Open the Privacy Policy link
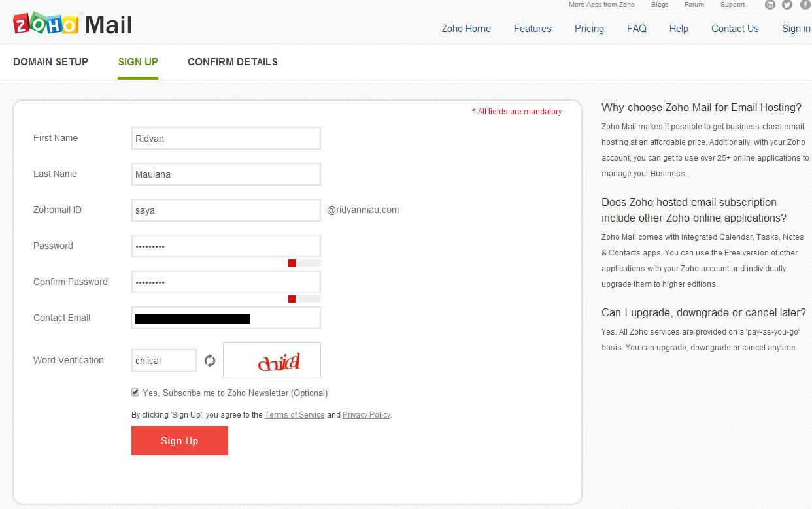Viewport: 812px width, 509px height. click(366, 415)
